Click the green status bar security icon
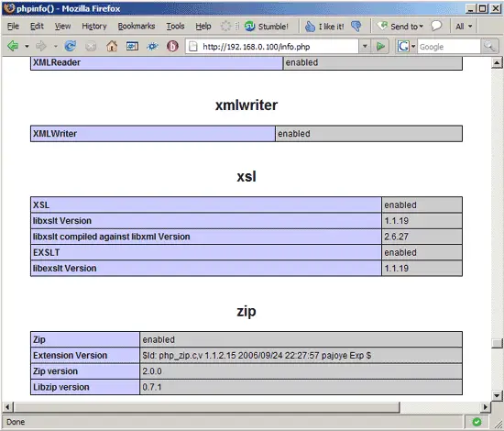 point(477,422)
